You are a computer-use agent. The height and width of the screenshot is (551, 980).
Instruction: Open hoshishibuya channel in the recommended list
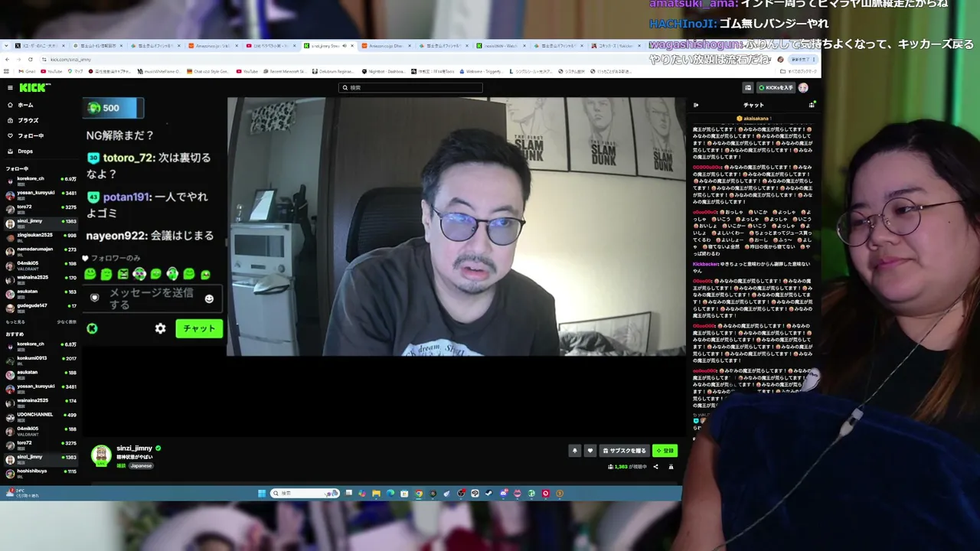point(41,472)
